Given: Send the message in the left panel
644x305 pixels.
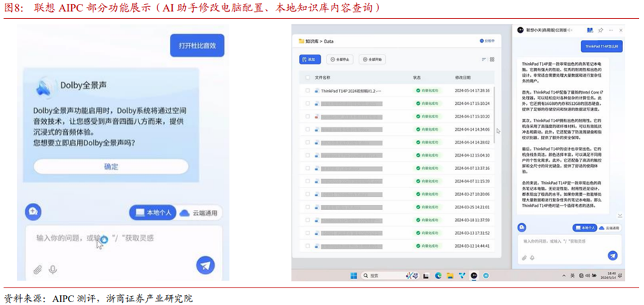Looking at the screenshot, I should (x=206, y=265).
